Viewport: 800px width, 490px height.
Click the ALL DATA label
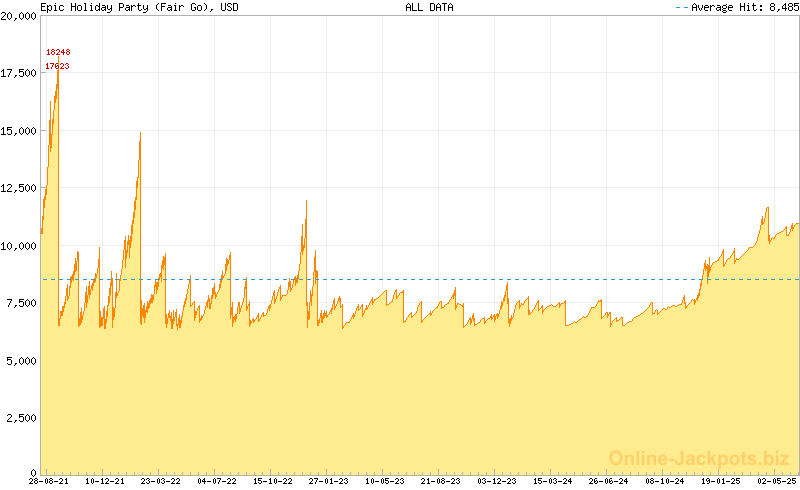429,7
